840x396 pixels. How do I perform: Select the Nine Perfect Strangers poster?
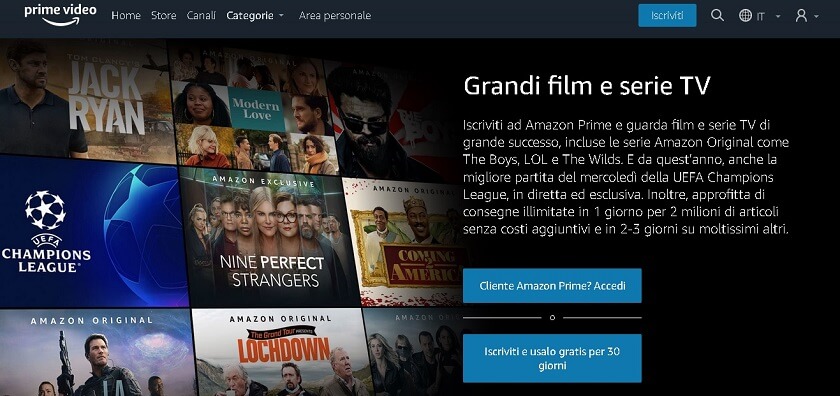(270, 237)
